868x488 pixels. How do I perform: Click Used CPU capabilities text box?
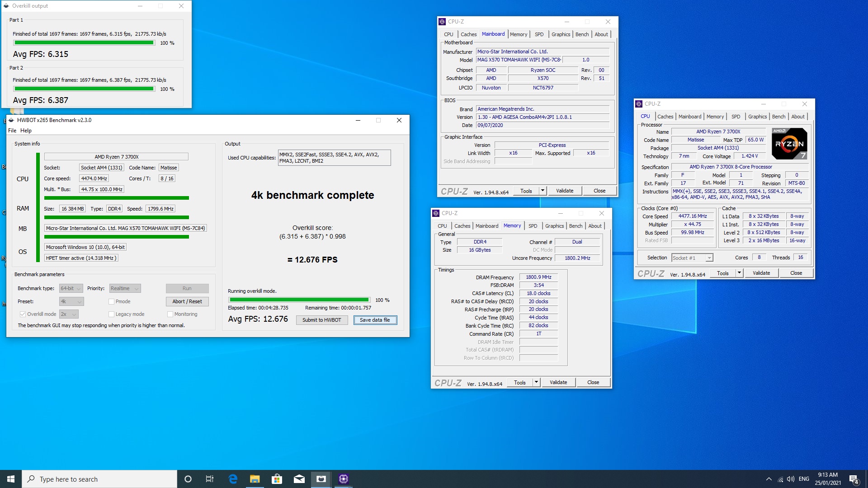(x=335, y=158)
